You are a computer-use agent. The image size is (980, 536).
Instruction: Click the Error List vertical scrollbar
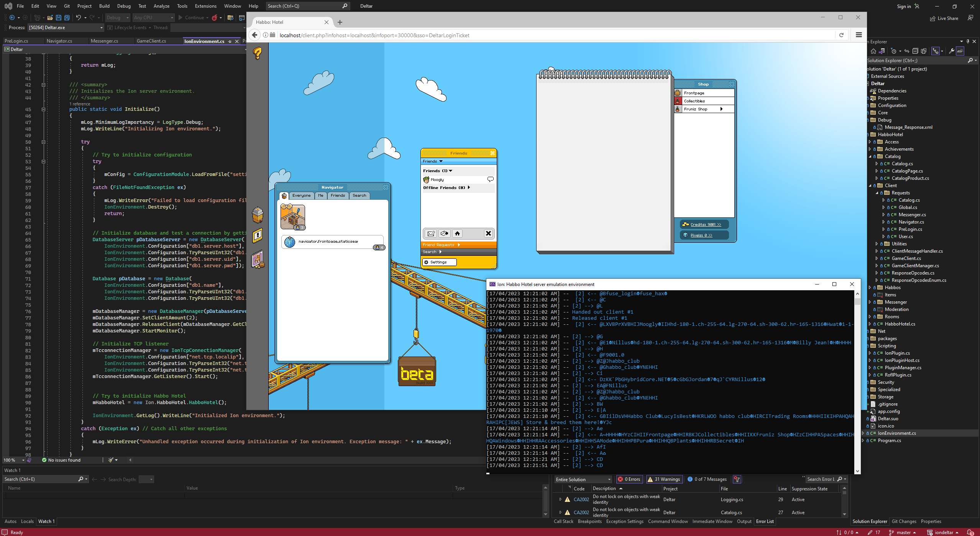844,501
